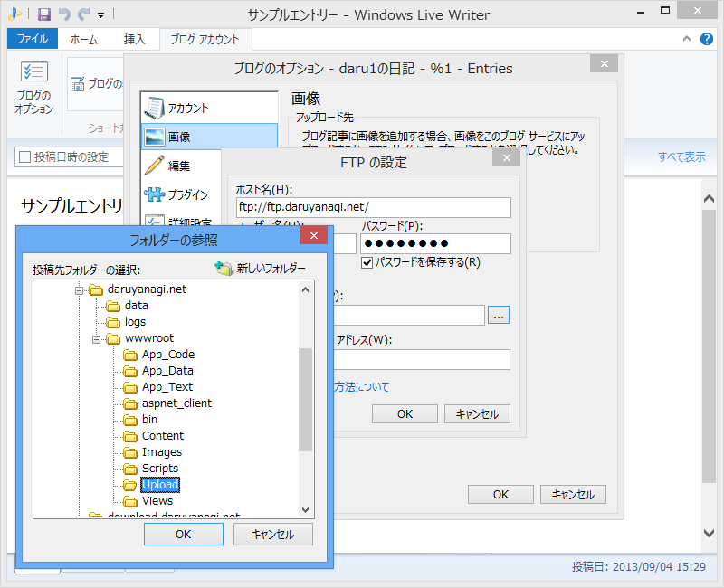Click the アドレス(W) input field
Screen dimensions: 724x588
(422, 359)
